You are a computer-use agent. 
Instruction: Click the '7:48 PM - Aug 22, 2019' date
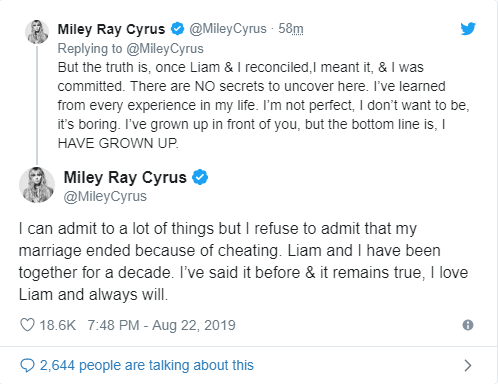pos(161,325)
